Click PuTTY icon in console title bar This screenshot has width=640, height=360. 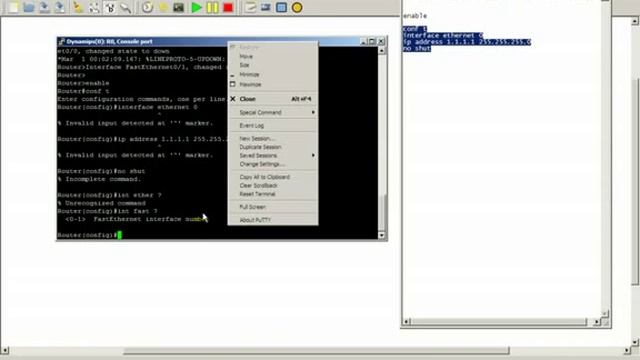62,42
